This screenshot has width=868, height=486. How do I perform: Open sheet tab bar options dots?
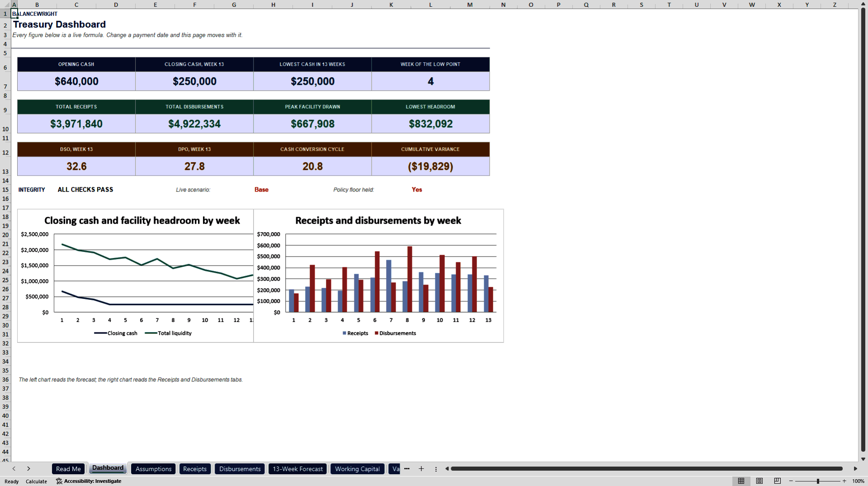436,469
